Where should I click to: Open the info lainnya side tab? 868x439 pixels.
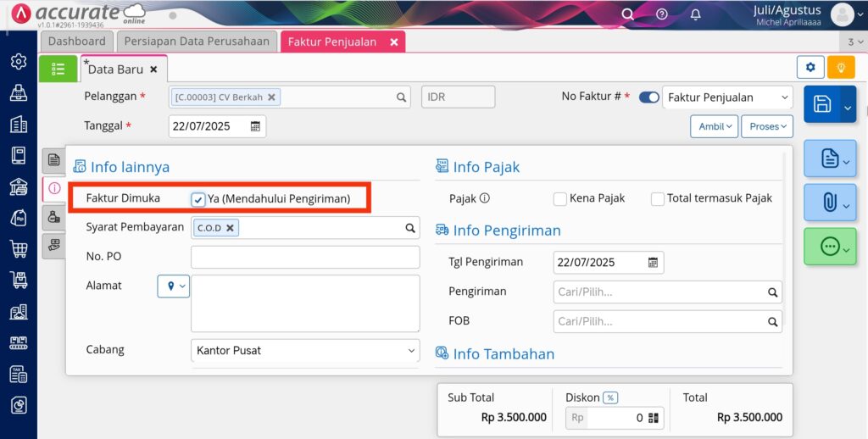54,188
